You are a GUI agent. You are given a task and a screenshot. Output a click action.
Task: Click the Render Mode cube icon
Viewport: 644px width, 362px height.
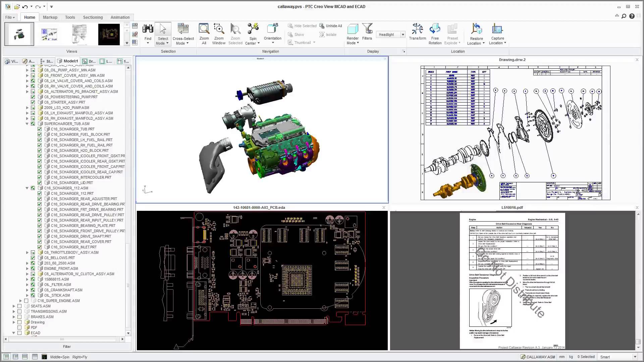coord(353,29)
